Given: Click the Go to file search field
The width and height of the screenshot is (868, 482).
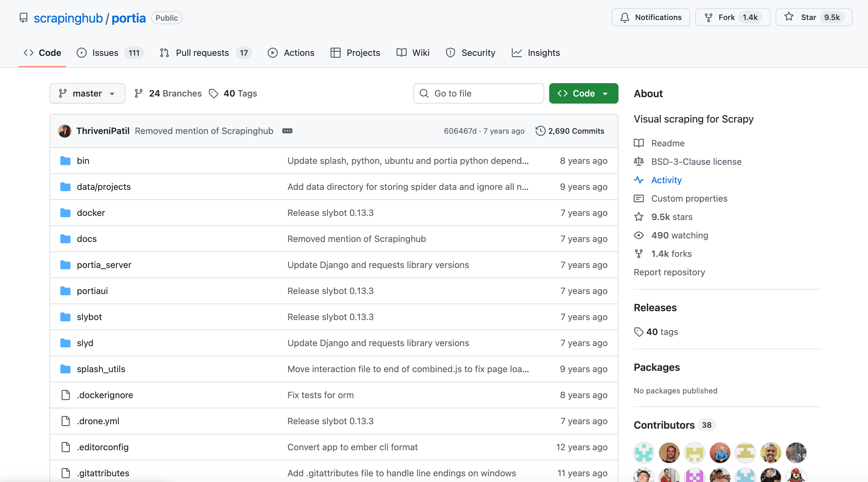Looking at the screenshot, I should coord(478,93).
